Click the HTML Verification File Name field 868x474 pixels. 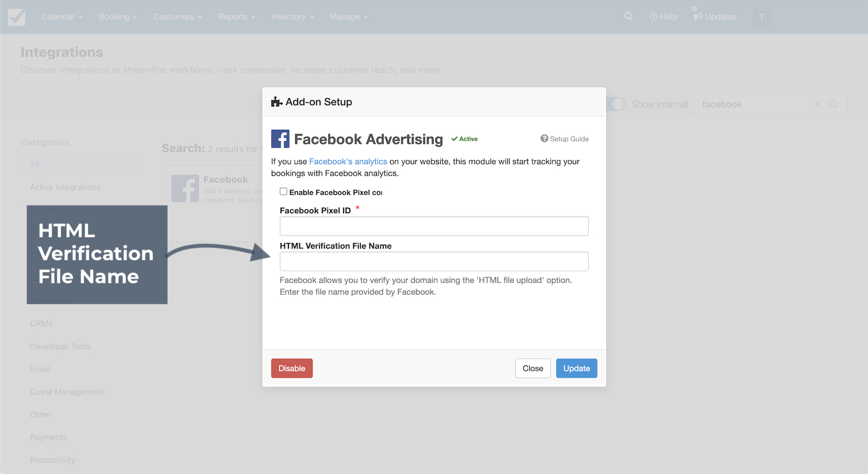point(434,261)
